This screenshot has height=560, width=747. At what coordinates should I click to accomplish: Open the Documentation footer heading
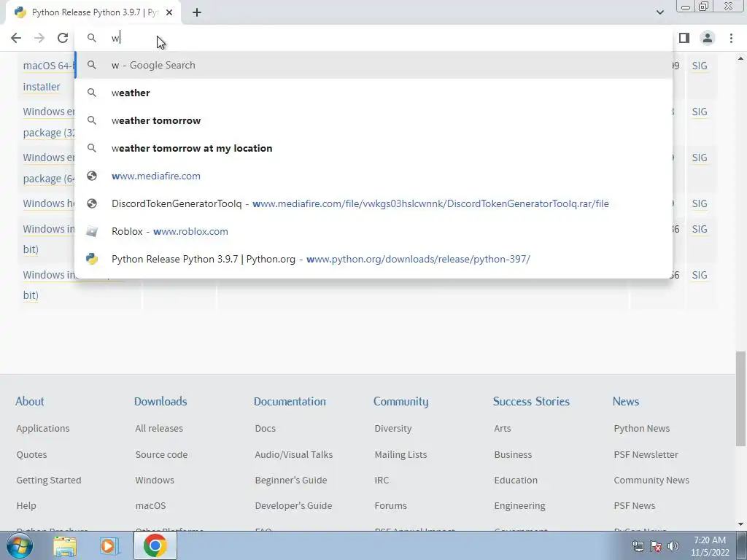(x=290, y=402)
